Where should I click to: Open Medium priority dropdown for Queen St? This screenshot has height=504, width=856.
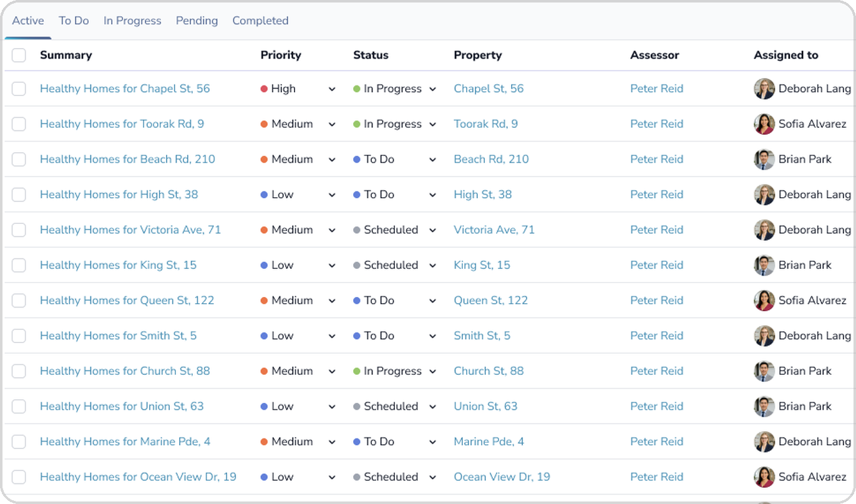point(298,300)
